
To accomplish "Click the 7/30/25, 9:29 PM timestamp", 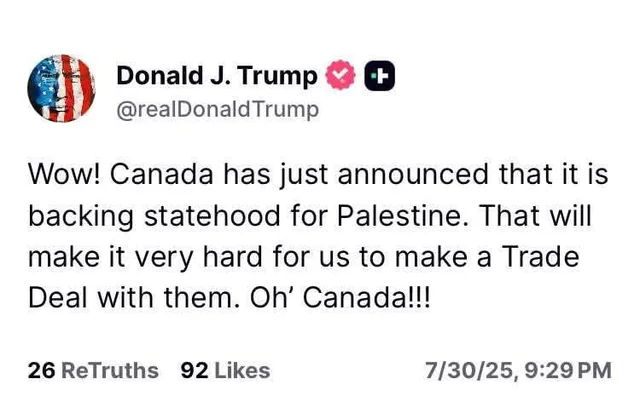I will click(518, 371).
